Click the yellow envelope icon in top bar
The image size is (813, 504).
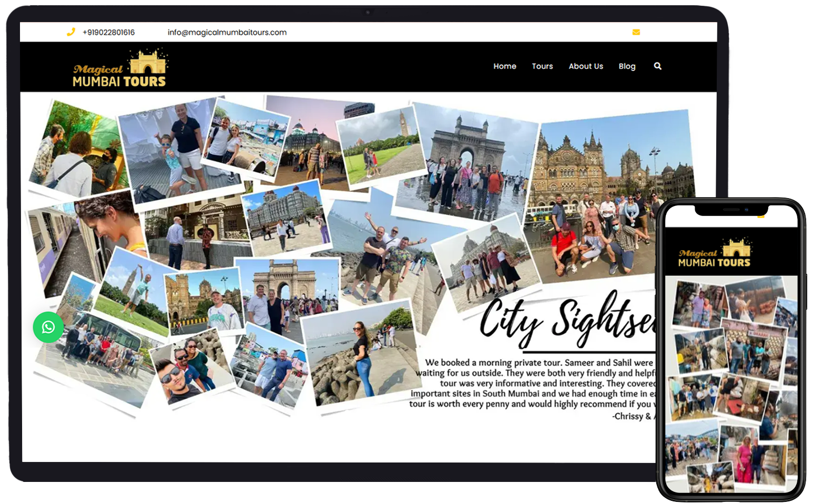[x=636, y=32]
